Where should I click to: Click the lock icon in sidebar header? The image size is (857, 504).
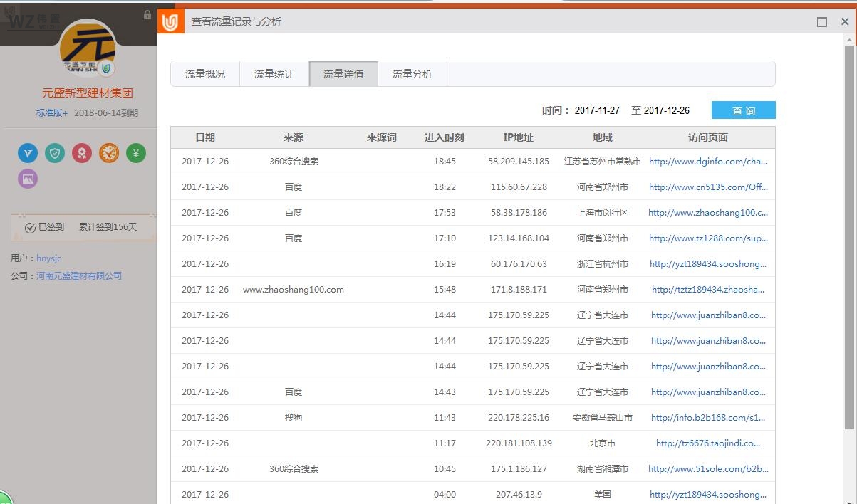tap(147, 15)
